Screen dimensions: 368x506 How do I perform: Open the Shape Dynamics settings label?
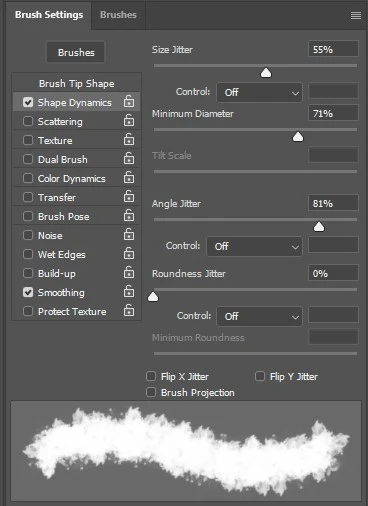75,102
